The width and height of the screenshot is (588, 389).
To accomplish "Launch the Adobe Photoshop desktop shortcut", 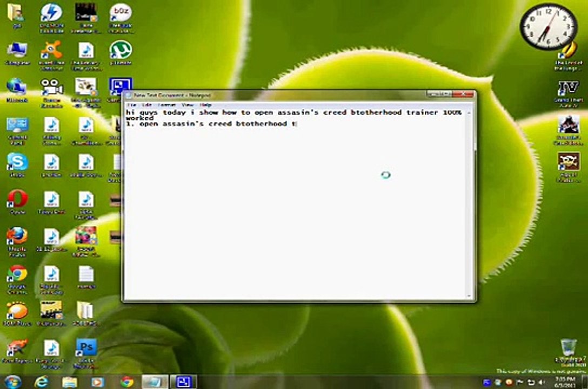I will [86, 354].
